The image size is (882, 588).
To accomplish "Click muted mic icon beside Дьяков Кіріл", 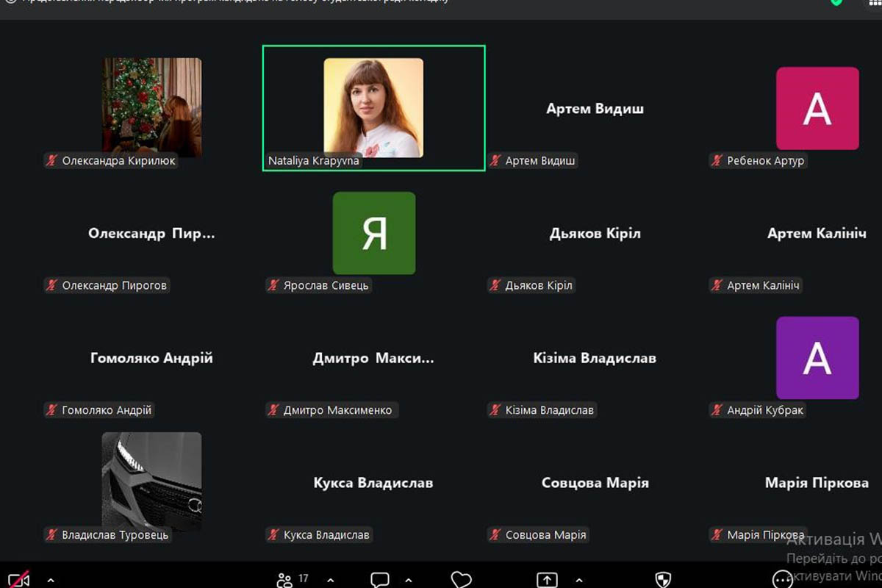I will [495, 286].
